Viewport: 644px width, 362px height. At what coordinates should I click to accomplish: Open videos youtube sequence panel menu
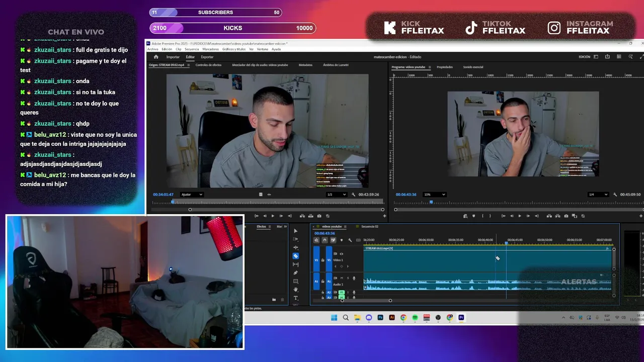click(x=345, y=227)
